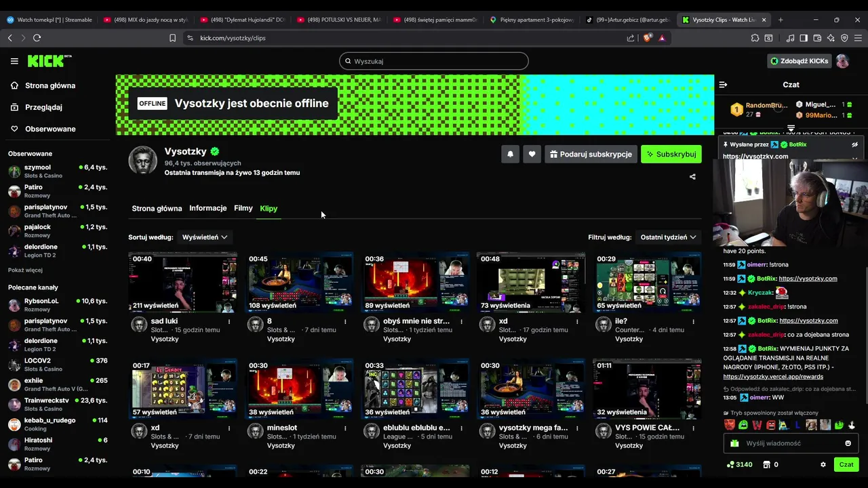The image size is (868, 488).
Task: Select the 'Klipy' tab
Action: coord(269,209)
